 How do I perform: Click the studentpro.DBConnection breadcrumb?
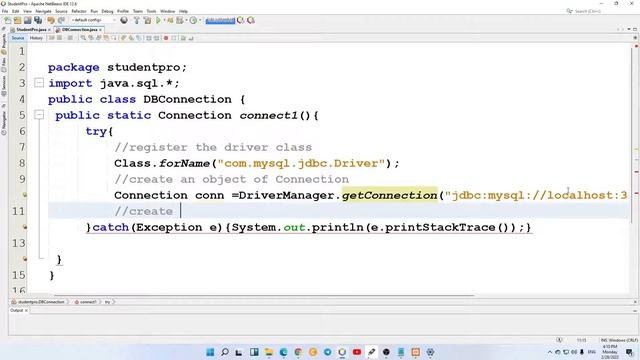click(x=38, y=302)
